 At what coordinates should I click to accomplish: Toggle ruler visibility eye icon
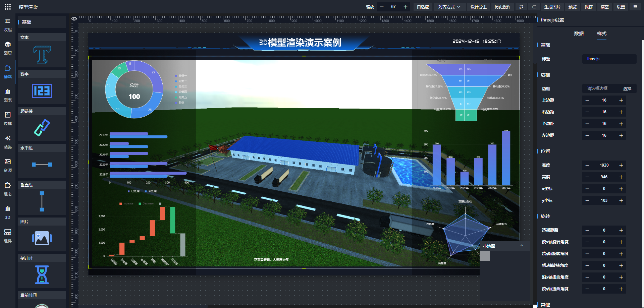point(74,19)
